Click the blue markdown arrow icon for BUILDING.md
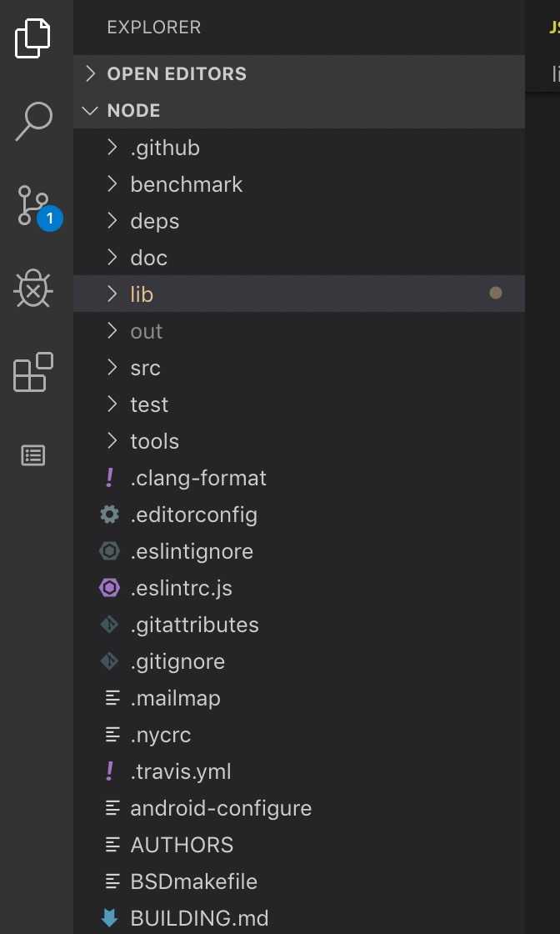Image resolution: width=560 pixels, height=934 pixels. click(109, 918)
